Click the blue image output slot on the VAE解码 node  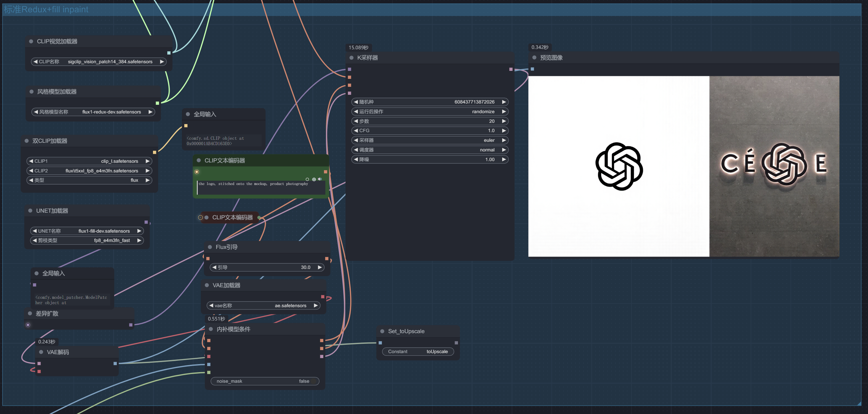(x=115, y=363)
